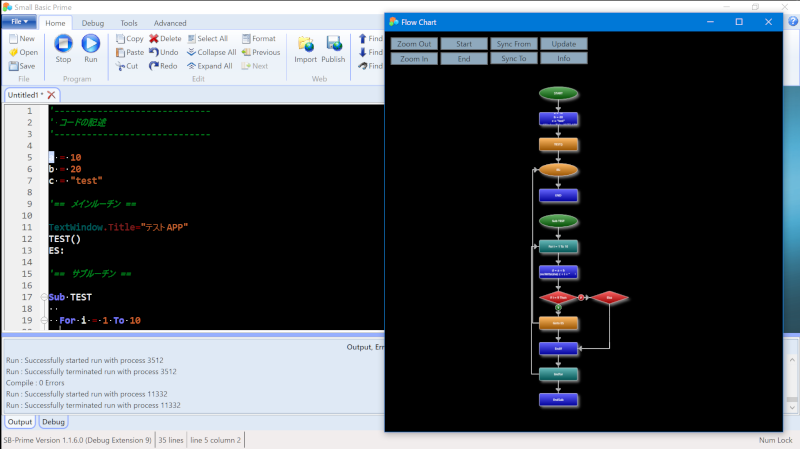
Task: Close the Untitled1 document tab
Action: 51,95
